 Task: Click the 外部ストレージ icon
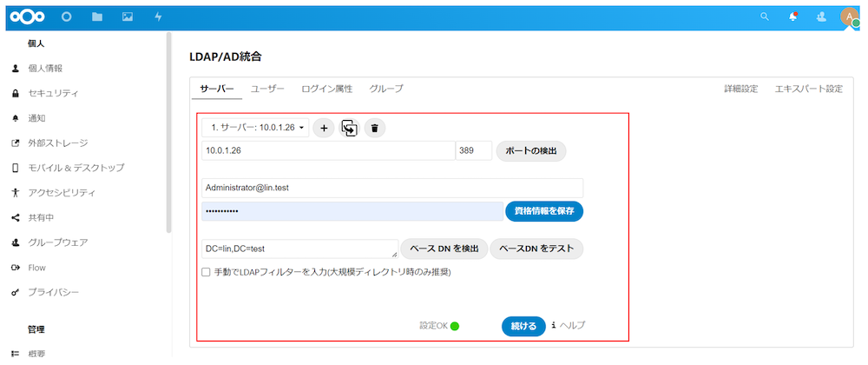click(16, 143)
